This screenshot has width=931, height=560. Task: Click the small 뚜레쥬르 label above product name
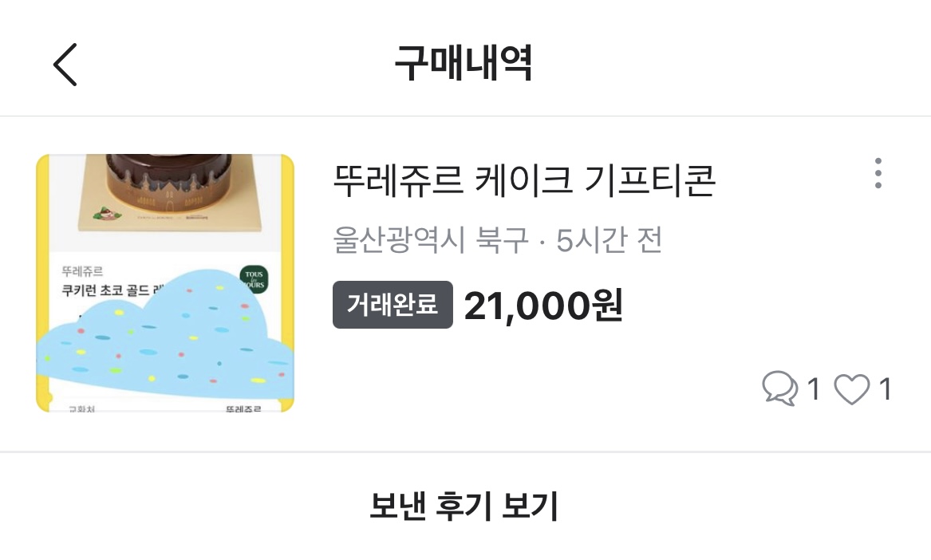click(82, 270)
